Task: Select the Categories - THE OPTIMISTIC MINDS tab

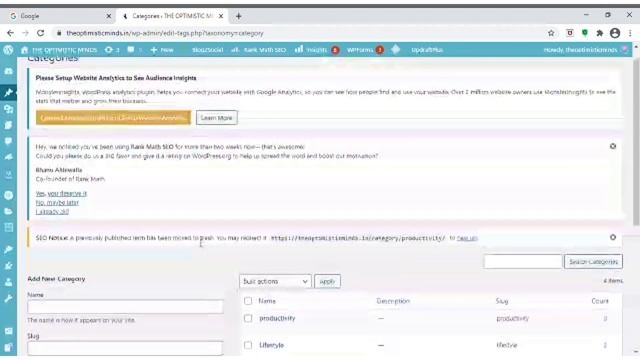Action: (x=173, y=16)
